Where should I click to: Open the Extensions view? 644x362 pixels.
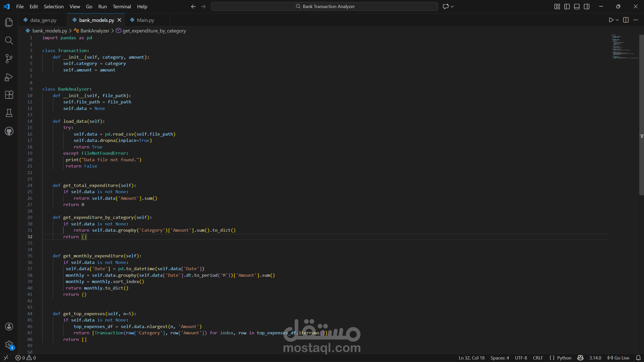coord(9,95)
